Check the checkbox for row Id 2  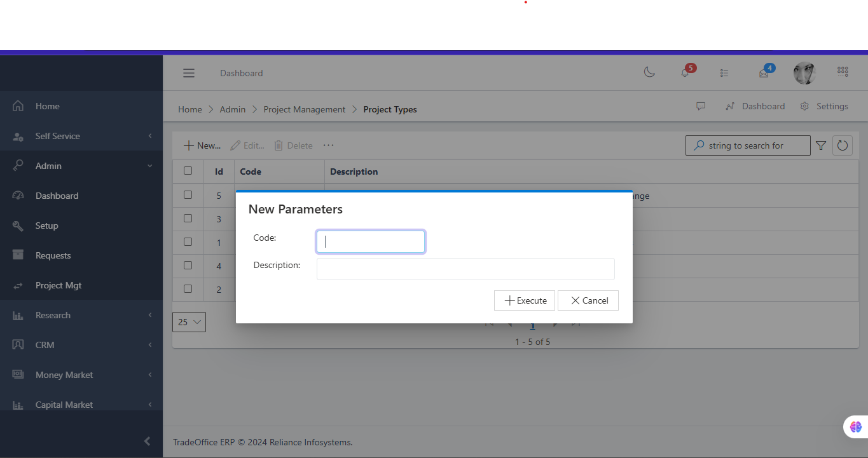188,289
